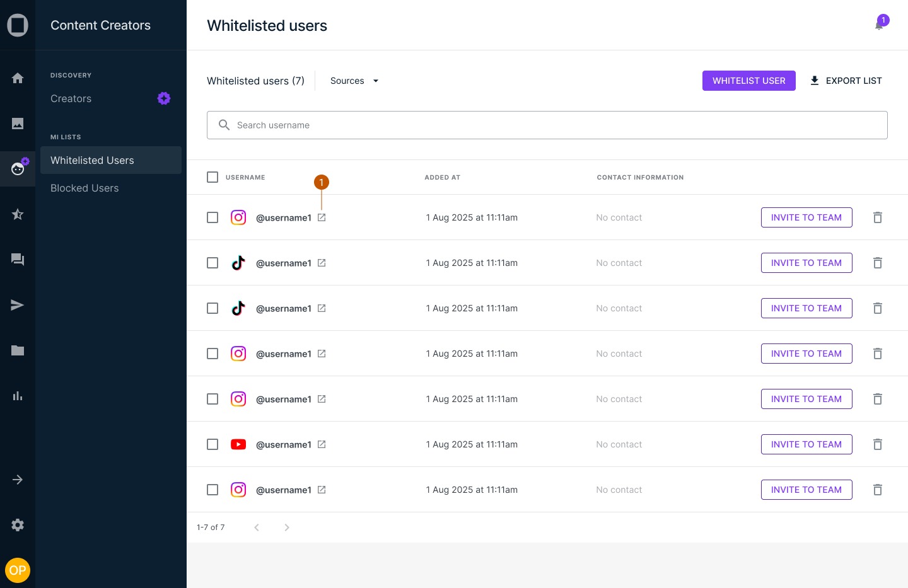This screenshot has width=908, height=588.
Task: Open the home icon in sidebar
Action: click(x=18, y=78)
